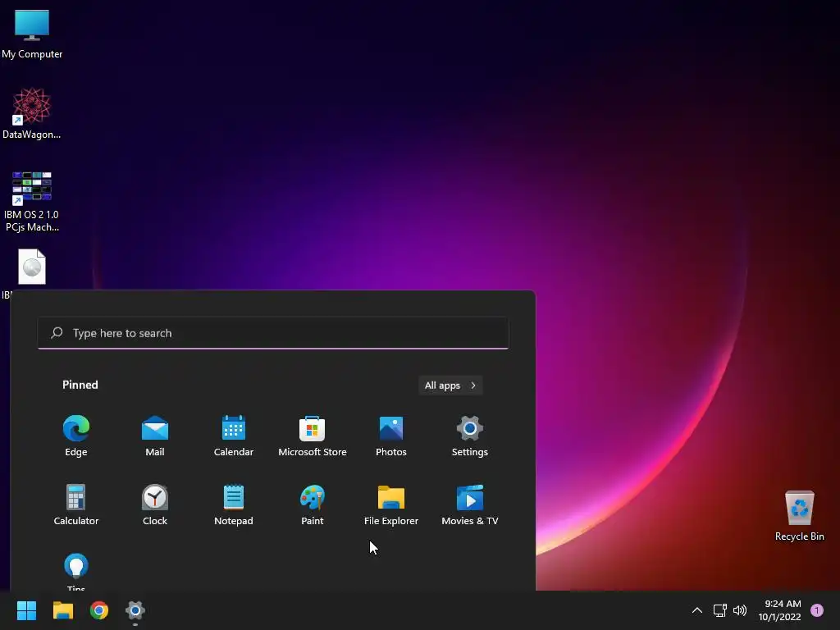Click the Type here to search field

click(x=273, y=333)
